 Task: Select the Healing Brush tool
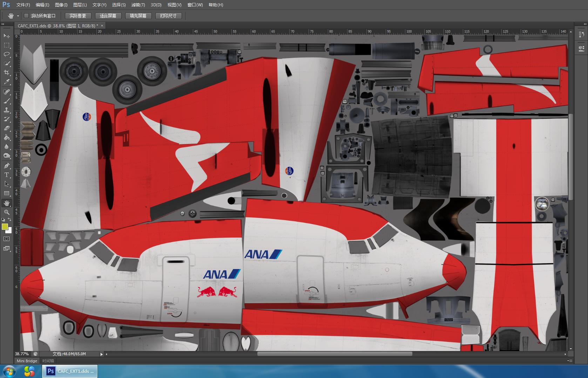tap(7, 92)
